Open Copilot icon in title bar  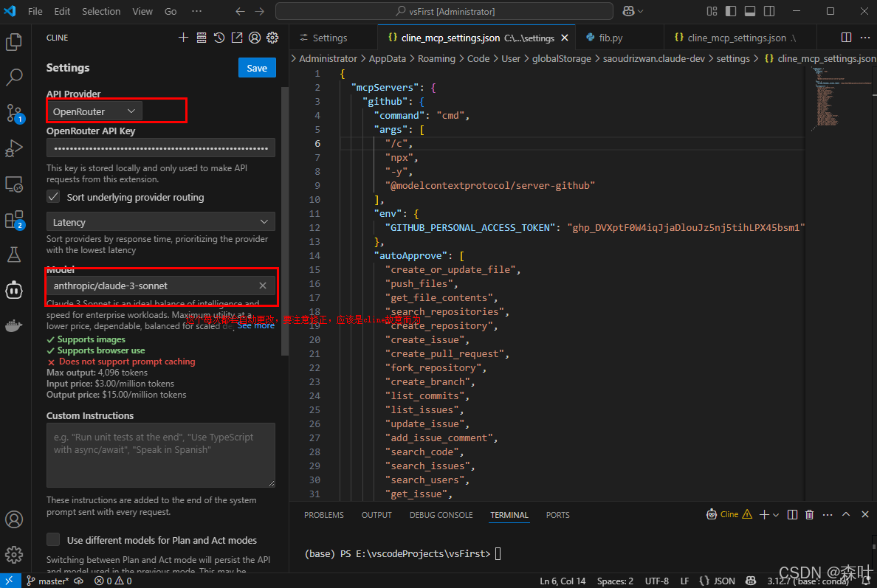point(629,11)
